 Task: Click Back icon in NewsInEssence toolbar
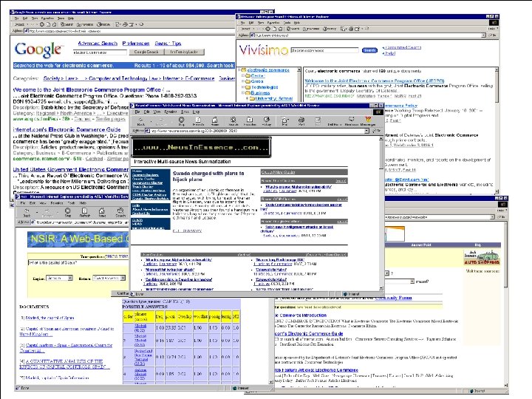pyautogui.click(x=141, y=120)
